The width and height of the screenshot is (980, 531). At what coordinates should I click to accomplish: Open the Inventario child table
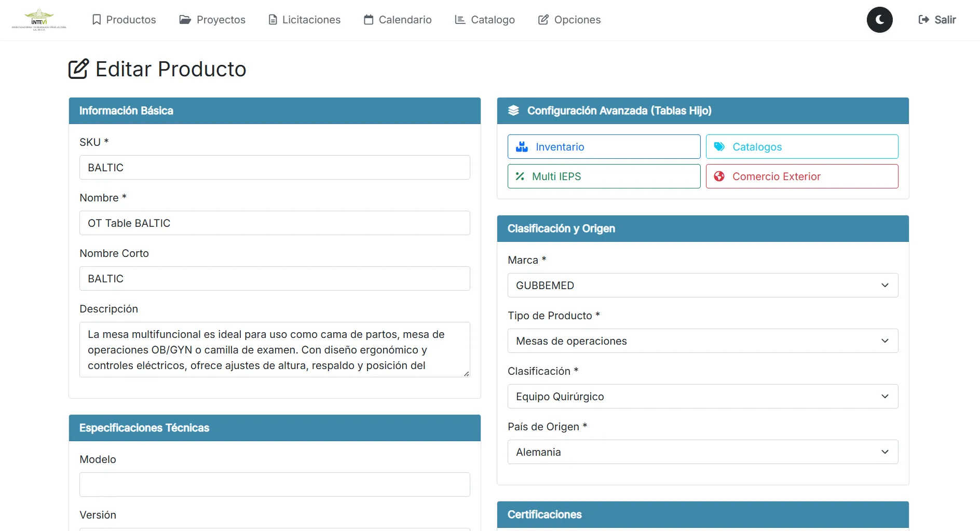pyautogui.click(x=604, y=147)
